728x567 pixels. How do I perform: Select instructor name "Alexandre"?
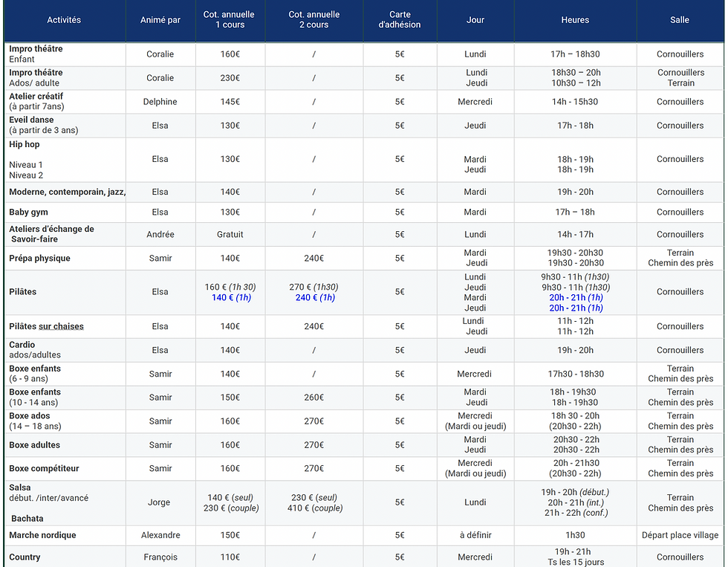160,536
